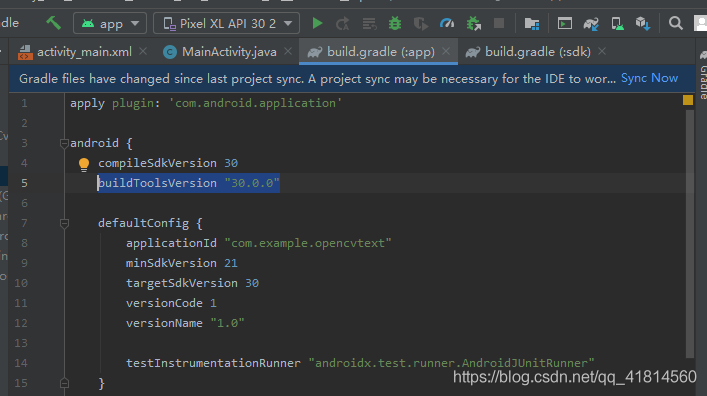Image resolution: width=707 pixels, height=396 pixels.
Task: Collapse the android block fold marker
Action: 64,143
